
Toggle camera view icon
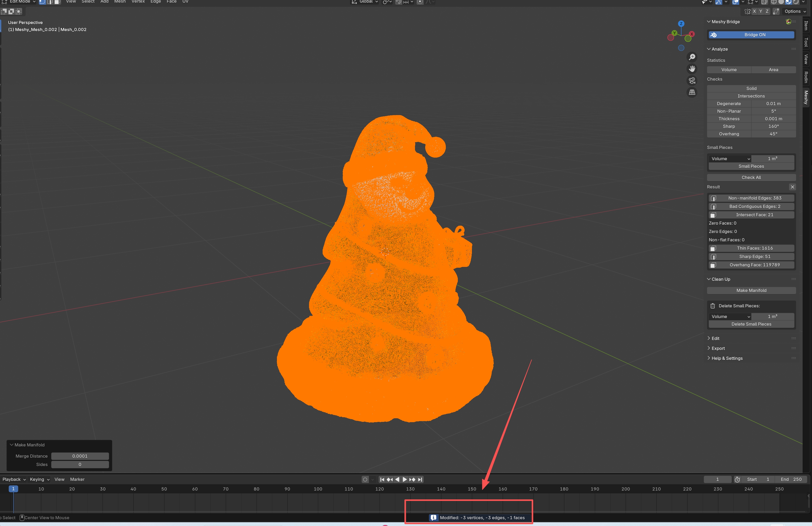click(692, 81)
